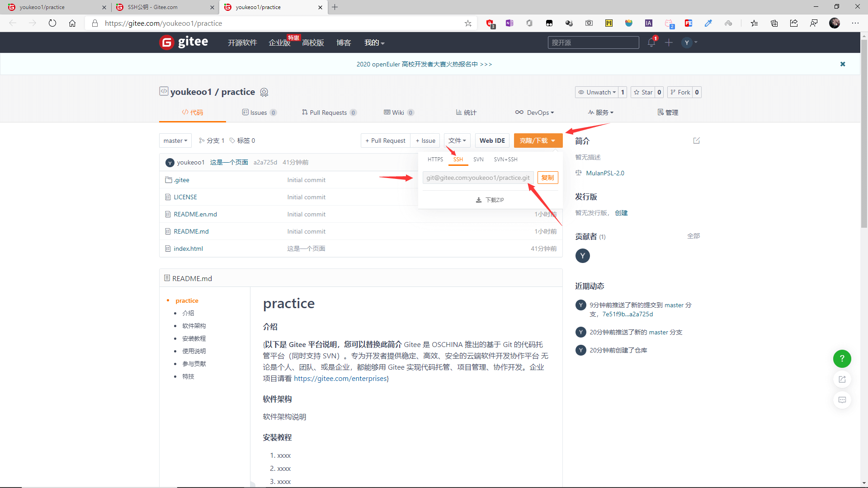Open the .gitee folder
Image resolution: width=868 pixels, height=488 pixels.
click(181, 180)
